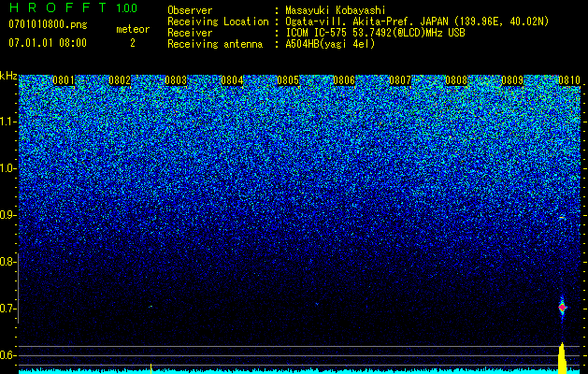Click the timestamp 07.01.01 08:00
588x374 pixels.
(x=48, y=42)
